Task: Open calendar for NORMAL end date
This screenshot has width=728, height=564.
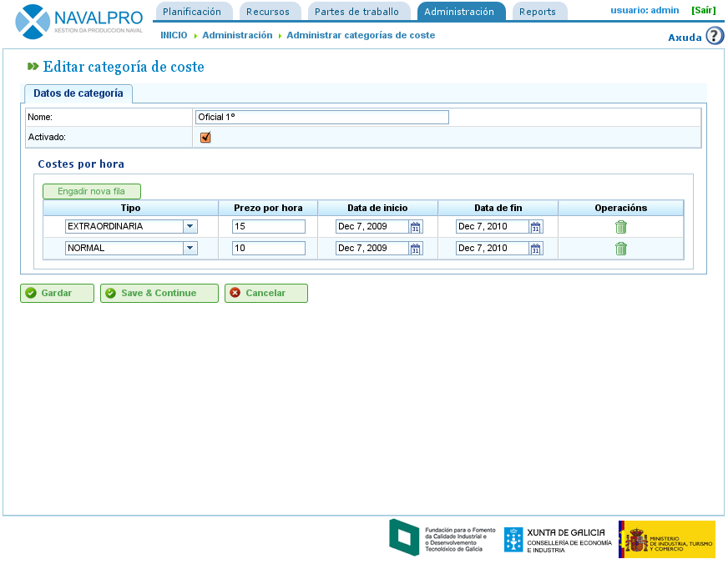Action: [536, 249]
